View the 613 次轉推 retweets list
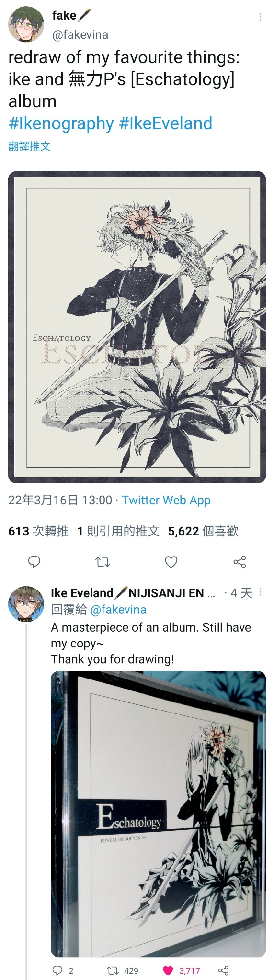 (x=38, y=531)
